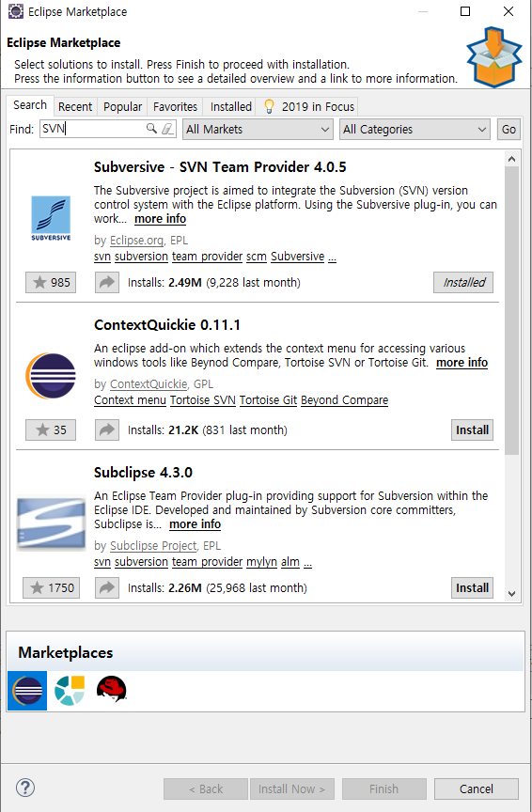Install ContextQuickie 0.11.1
This screenshot has width=532, height=812.
point(472,429)
